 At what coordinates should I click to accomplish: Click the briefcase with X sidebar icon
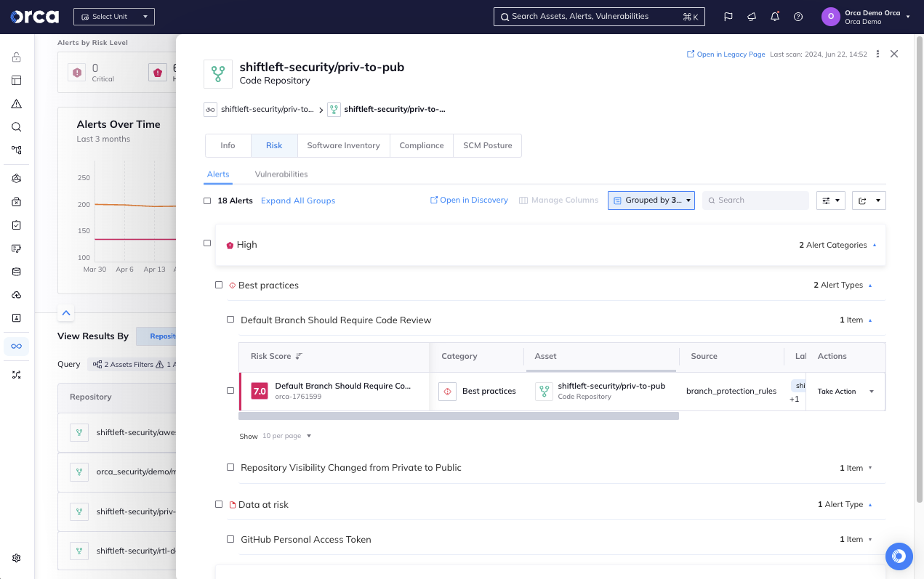coord(16,202)
